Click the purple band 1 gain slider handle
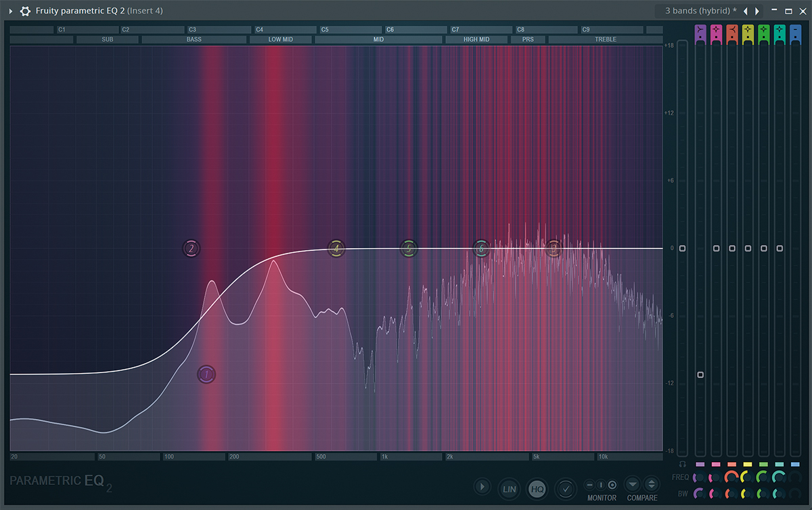Image resolution: width=812 pixels, height=510 pixels. coord(700,375)
